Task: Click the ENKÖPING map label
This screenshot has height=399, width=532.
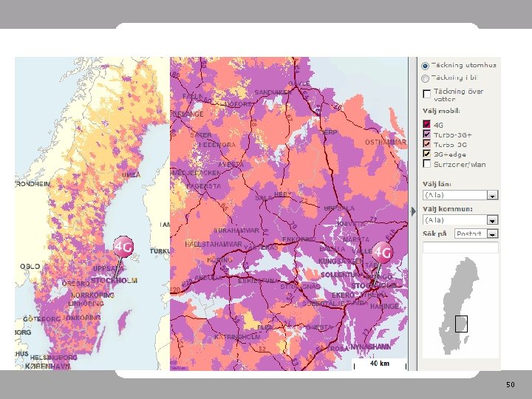Action: (299, 239)
